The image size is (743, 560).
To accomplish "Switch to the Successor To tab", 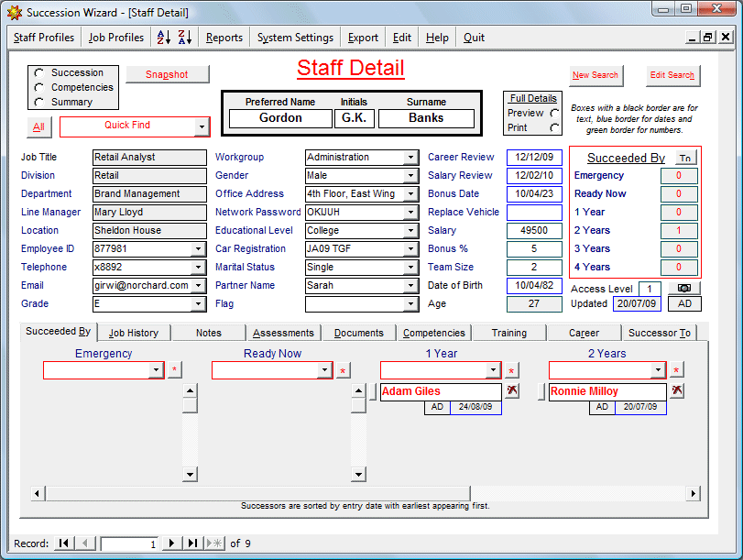I will 659,333.
